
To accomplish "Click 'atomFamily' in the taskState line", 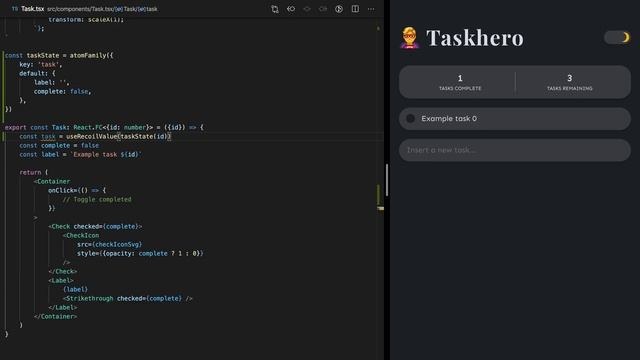I will (x=88, y=55).
